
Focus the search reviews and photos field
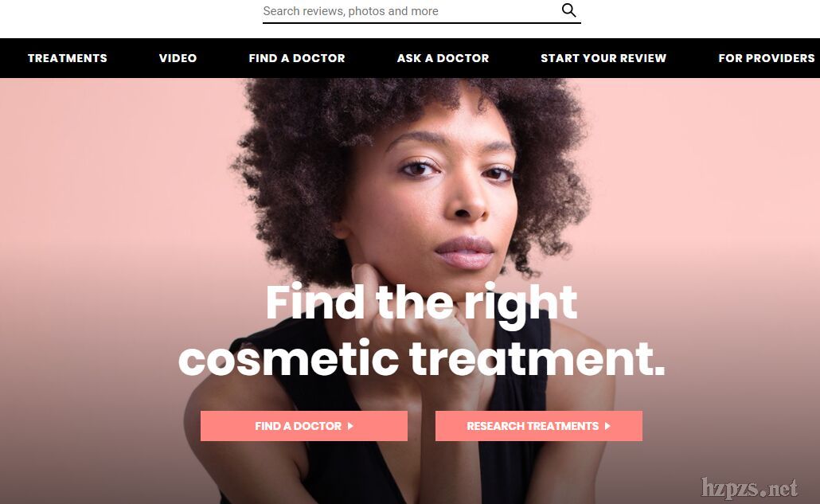point(411,11)
